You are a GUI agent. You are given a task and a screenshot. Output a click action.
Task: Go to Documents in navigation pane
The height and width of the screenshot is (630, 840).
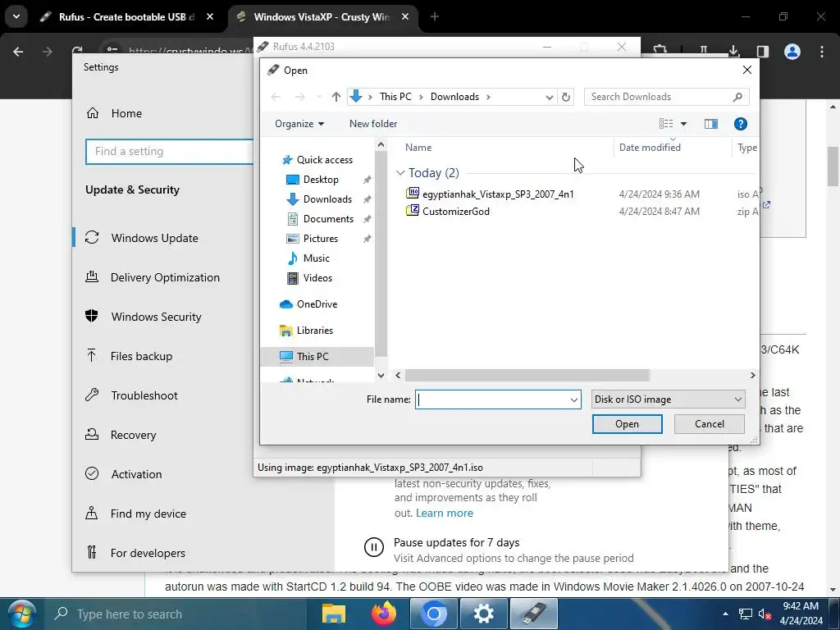(x=328, y=218)
